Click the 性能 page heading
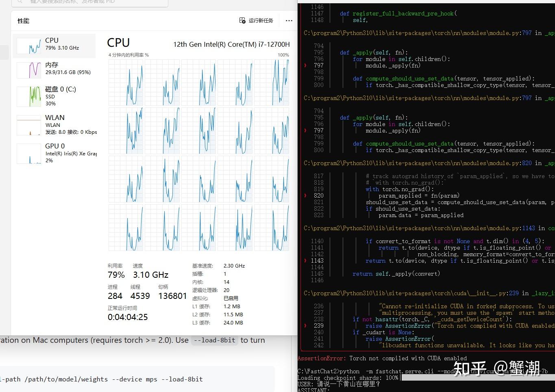This screenshot has height=392, width=555. click(23, 21)
